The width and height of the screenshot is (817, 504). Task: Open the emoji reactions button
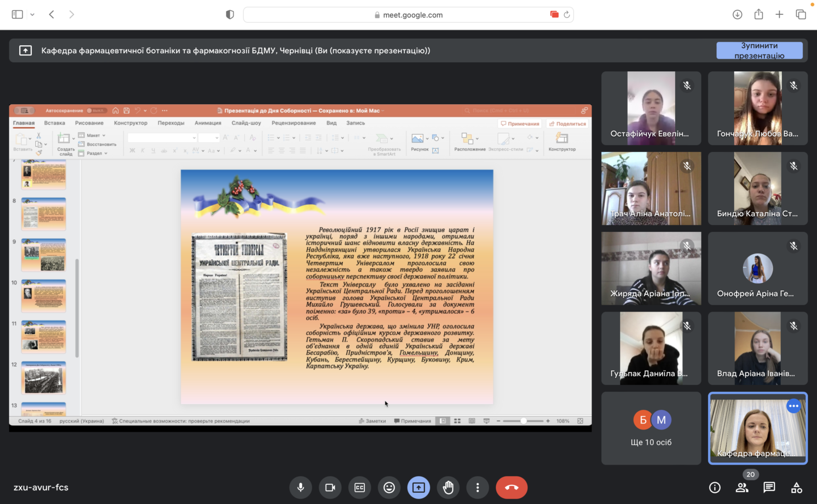389,488
